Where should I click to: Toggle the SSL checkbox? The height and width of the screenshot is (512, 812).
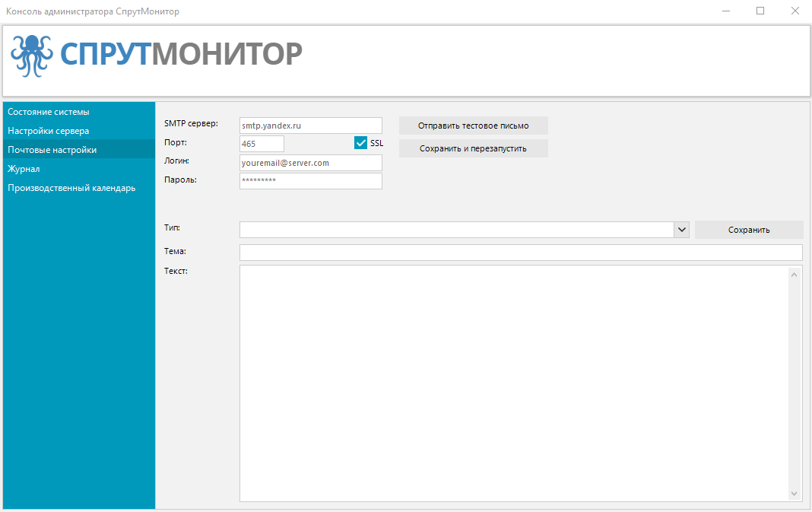pos(361,143)
